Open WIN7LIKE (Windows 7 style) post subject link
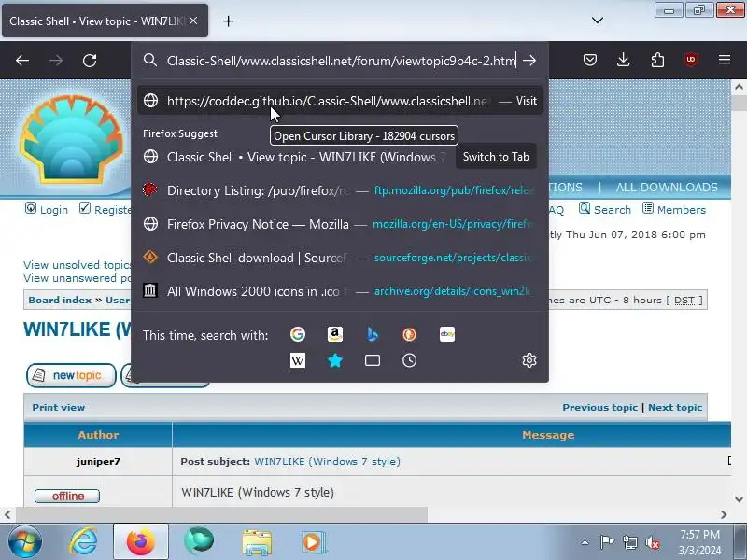The width and height of the screenshot is (747, 560). pyautogui.click(x=327, y=461)
